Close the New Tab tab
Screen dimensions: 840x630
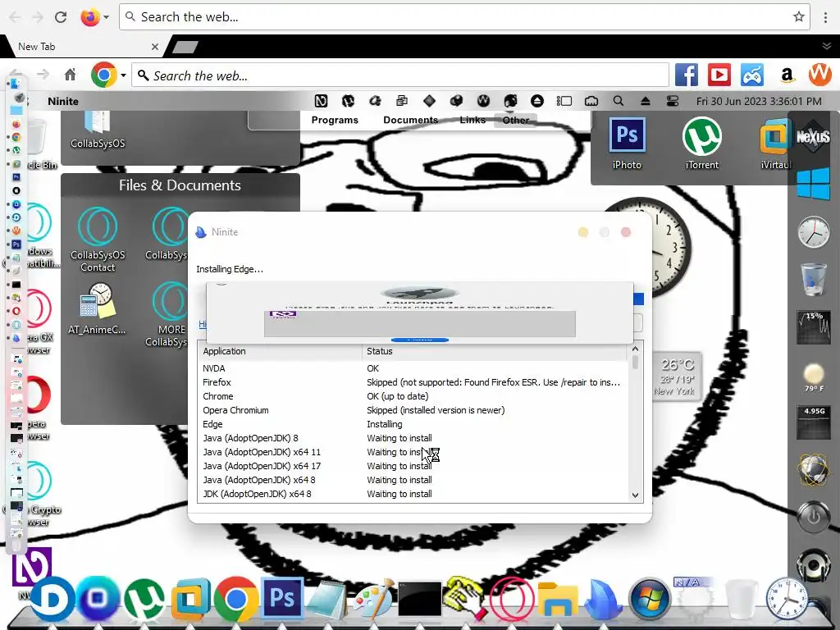point(155,47)
